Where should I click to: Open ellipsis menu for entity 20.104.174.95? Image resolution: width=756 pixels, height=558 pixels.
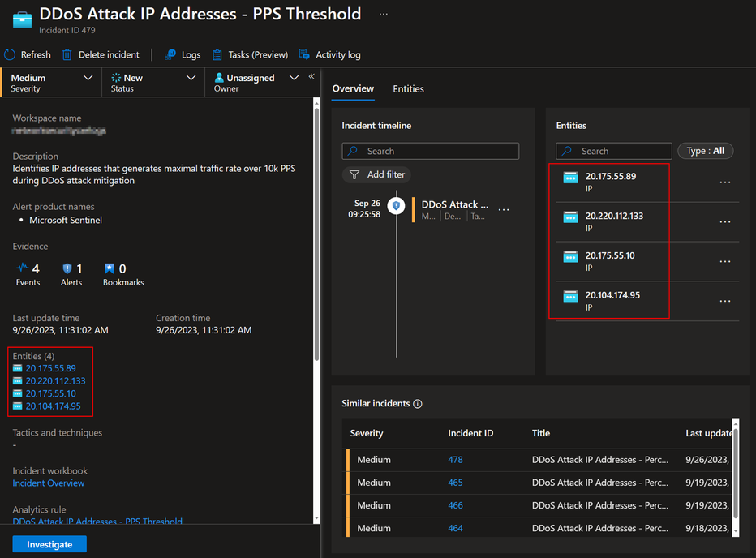(725, 301)
